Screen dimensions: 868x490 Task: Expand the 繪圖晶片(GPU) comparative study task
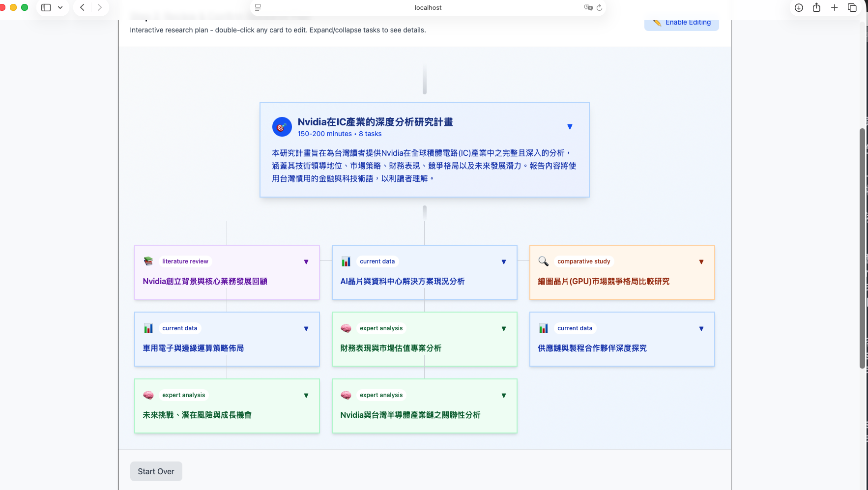(x=701, y=262)
